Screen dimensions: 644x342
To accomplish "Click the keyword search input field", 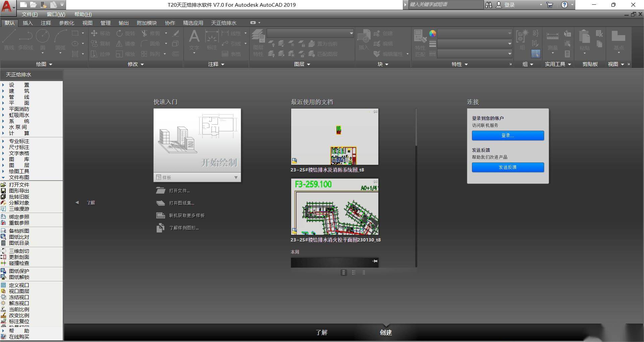I will [445, 5].
